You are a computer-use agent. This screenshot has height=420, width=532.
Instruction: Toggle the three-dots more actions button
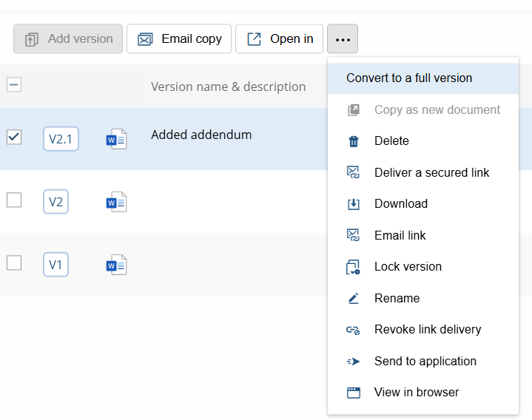point(343,38)
